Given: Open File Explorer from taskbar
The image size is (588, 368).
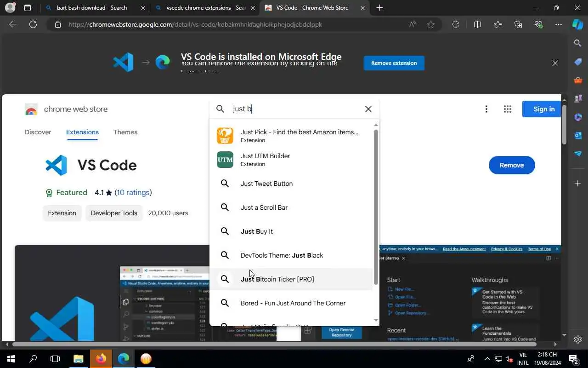Looking at the screenshot, I should 79,359.
